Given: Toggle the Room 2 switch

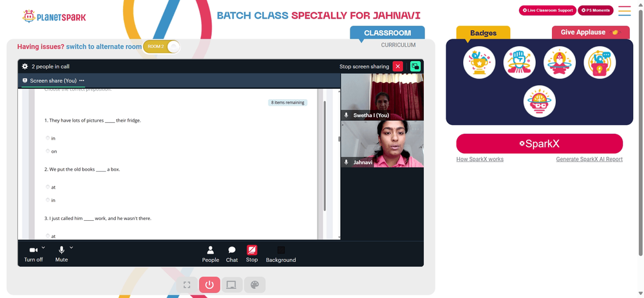Looking at the screenshot, I should point(161,47).
